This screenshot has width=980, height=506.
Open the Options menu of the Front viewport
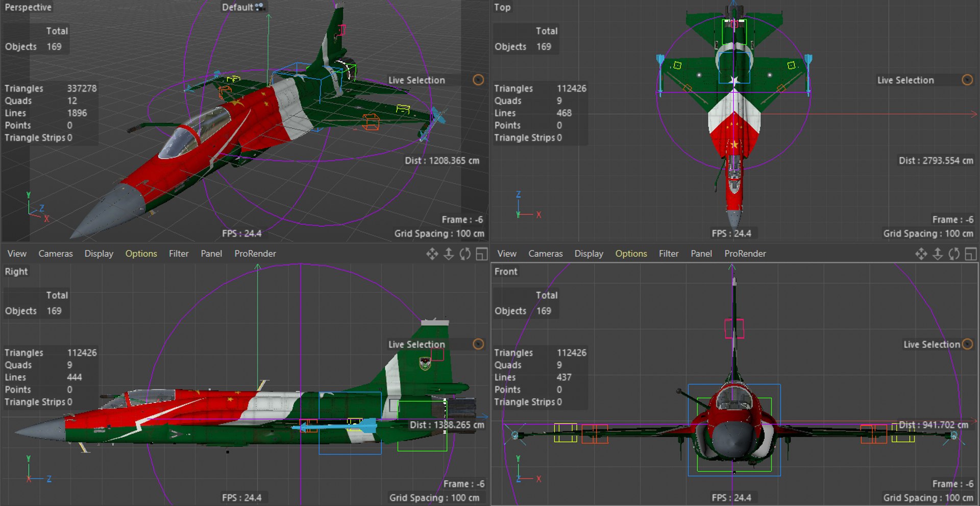tap(631, 254)
